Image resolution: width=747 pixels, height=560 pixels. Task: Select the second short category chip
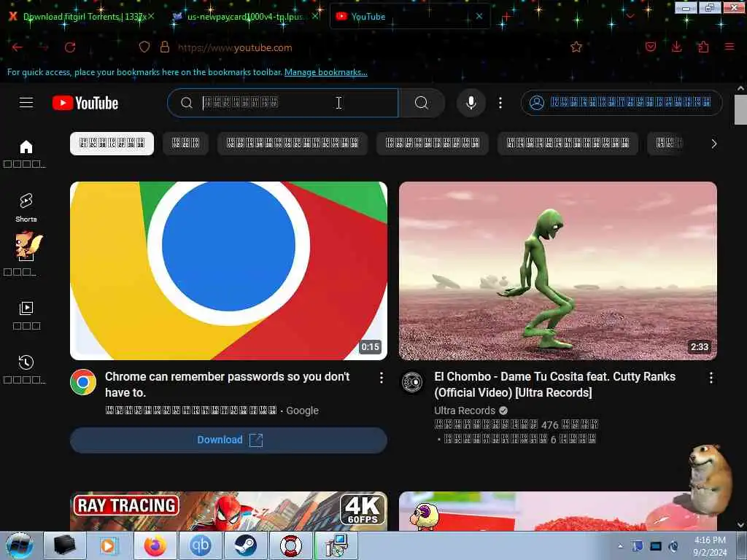pos(186,144)
